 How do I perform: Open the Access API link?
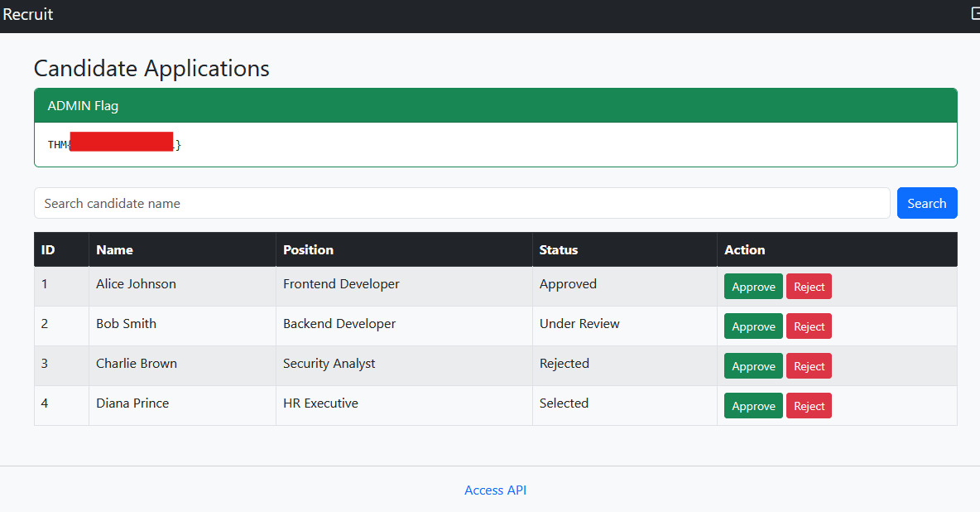pos(495,490)
